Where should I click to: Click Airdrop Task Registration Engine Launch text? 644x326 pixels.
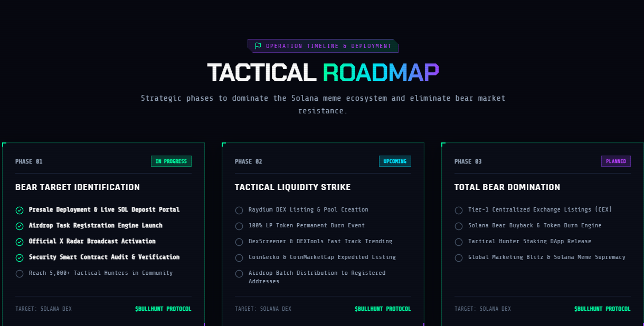point(96,226)
